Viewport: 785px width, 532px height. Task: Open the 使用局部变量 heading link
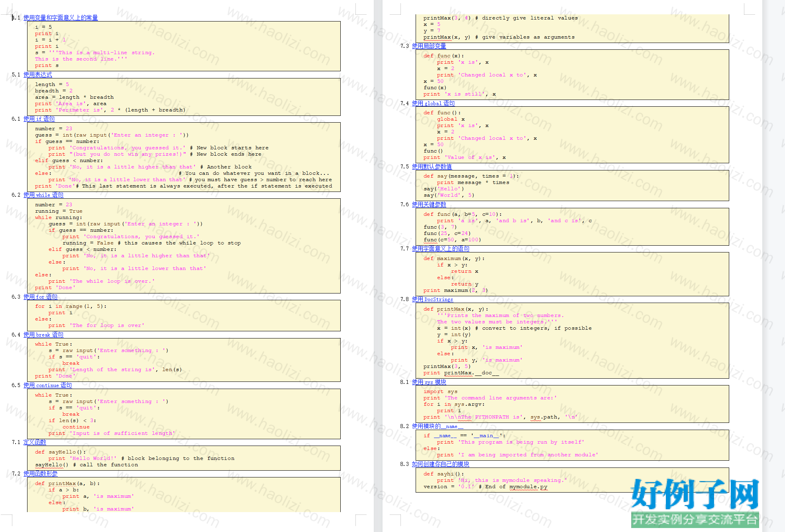tap(429, 46)
